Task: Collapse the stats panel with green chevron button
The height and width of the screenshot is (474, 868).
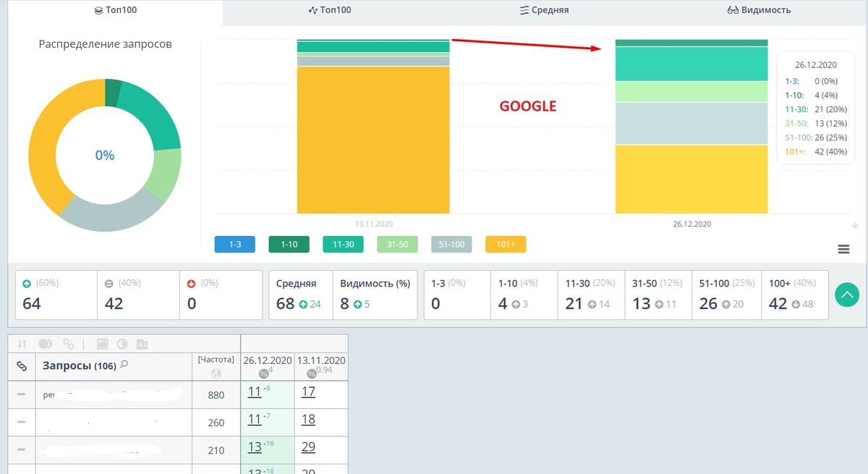Action: click(x=847, y=295)
